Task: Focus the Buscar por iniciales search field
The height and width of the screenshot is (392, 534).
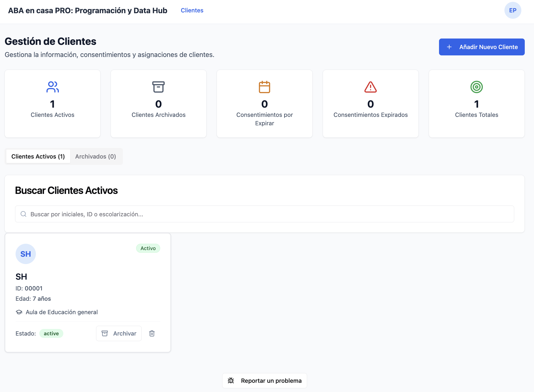Action: click(264, 214)
